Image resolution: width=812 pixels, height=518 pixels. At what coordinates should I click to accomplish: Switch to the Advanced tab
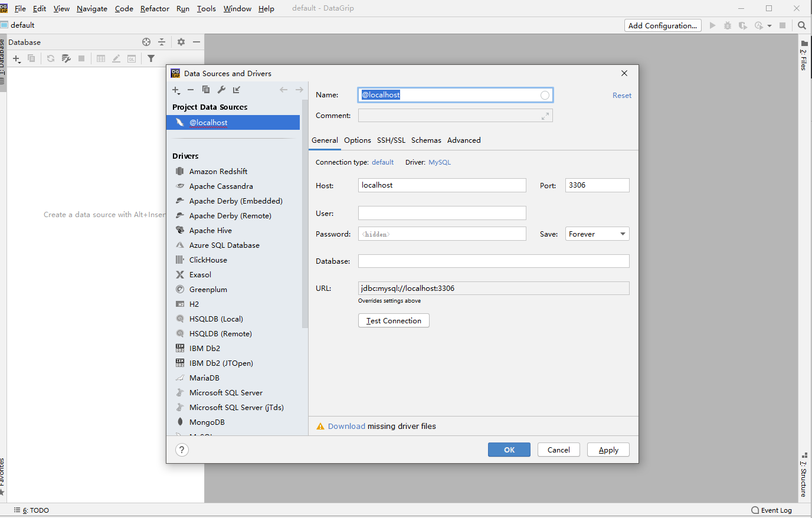coord(464,140)
